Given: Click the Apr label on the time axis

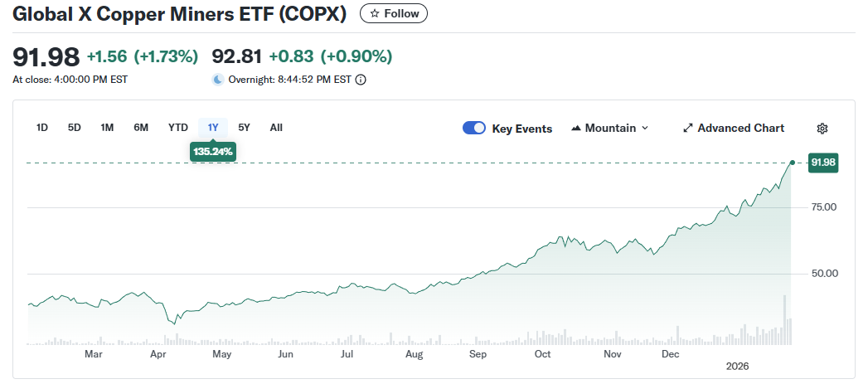Looking at the screenshot, I should click(158, 355).
